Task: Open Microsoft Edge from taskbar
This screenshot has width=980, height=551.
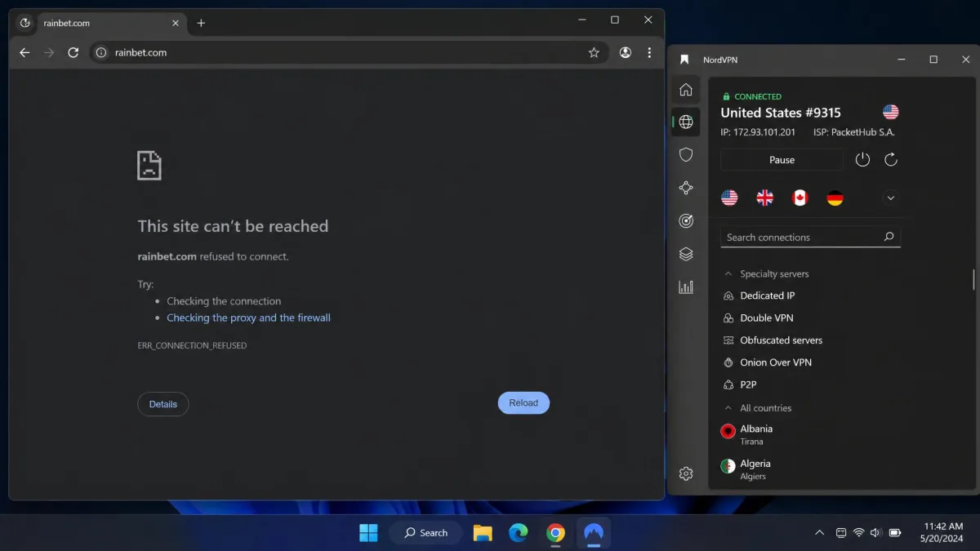Action: pyautogui.click(x=519, y=533)
